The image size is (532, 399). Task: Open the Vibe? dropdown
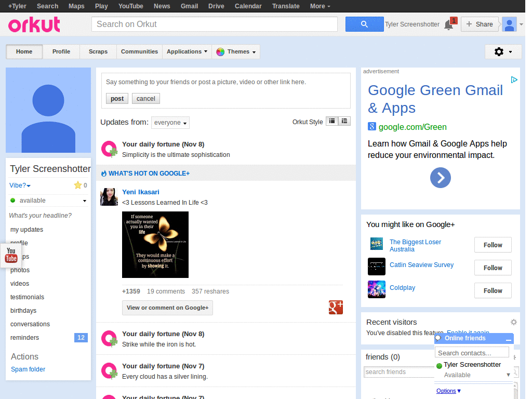tap(20, 185)
